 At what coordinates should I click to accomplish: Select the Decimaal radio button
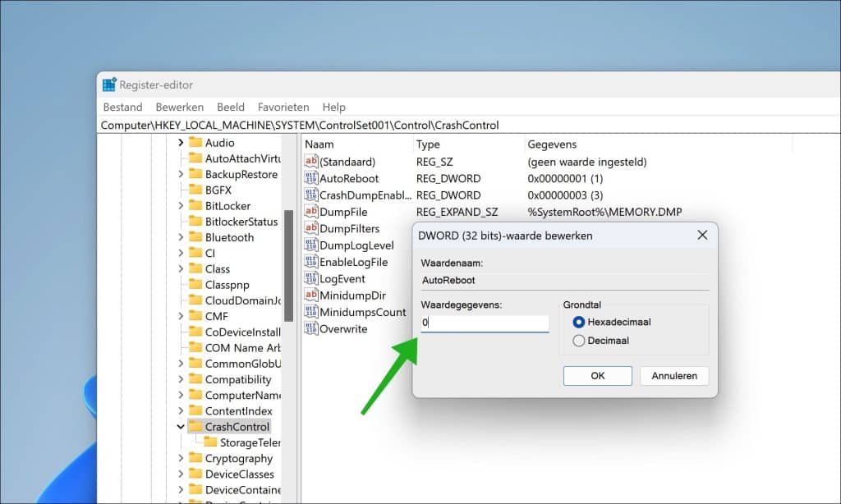(x=579, y=341)
